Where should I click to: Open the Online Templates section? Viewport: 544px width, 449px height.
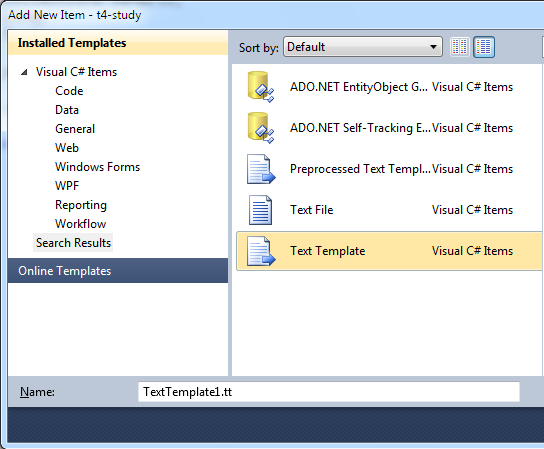pyautogui.click(x=118, y=271)
